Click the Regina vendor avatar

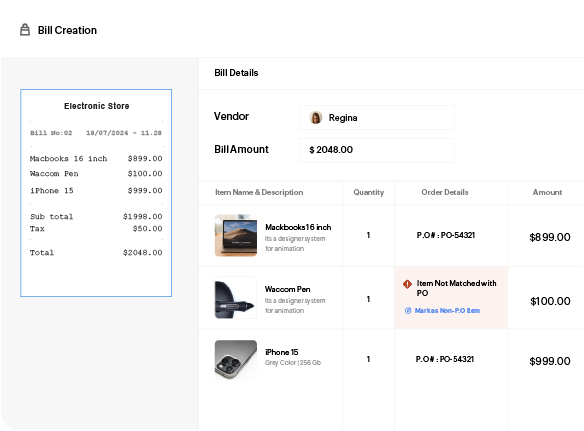tap(316, 118)
